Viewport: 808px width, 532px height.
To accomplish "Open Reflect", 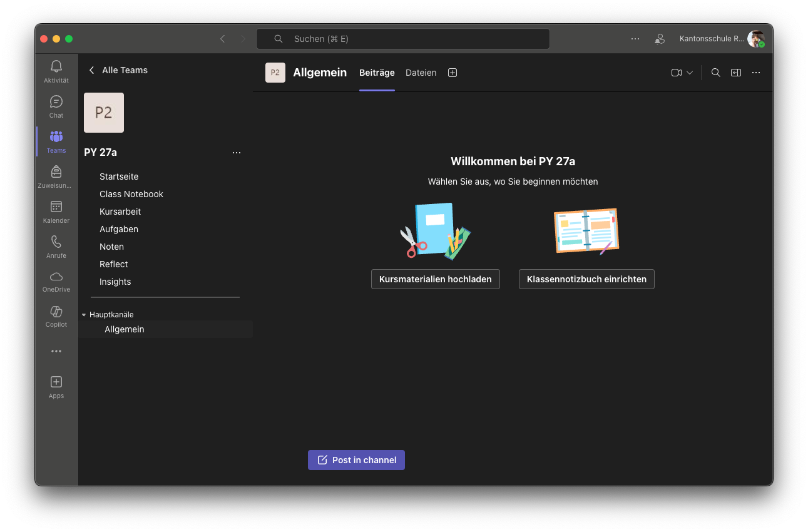I will (114, 264).
